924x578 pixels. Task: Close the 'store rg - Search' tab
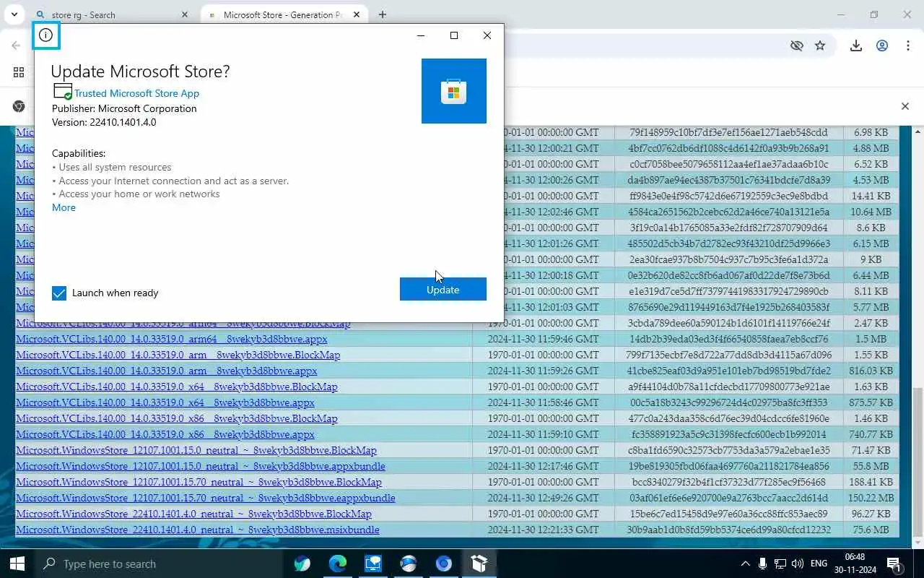click(x=184, y=14)
